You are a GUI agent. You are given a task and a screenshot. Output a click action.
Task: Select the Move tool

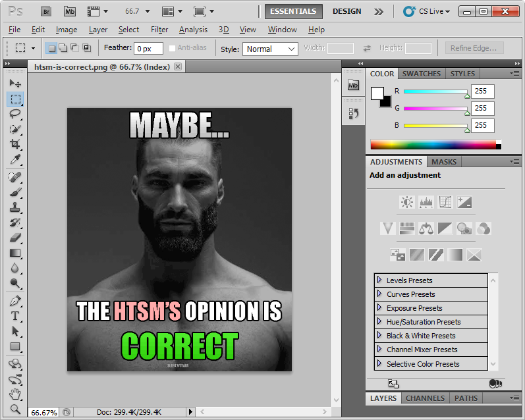point(15,84)
